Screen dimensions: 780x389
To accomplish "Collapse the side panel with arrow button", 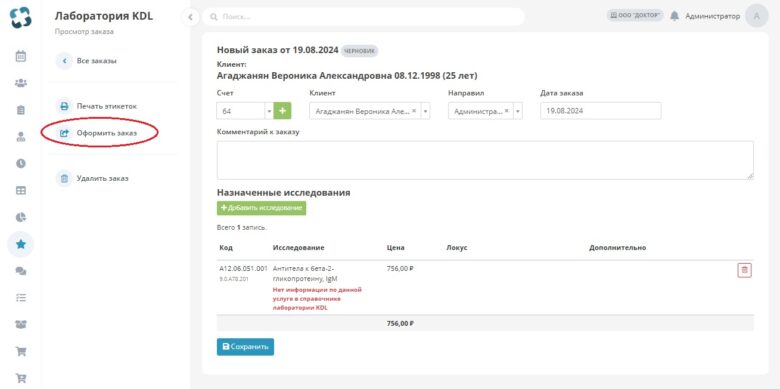I will pyautogui.click(x=190, y=17).
